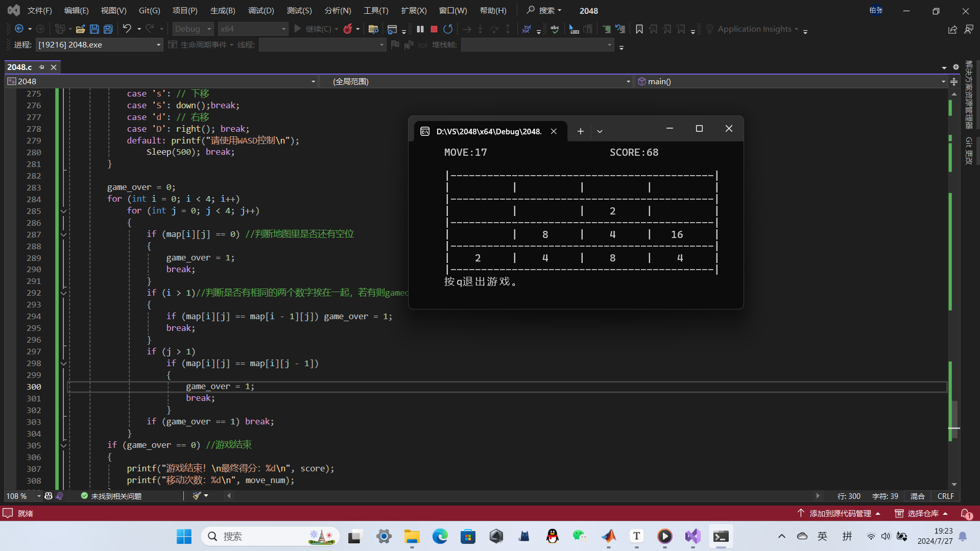
Task: Open the 编辑(E) menu
Action: coord(76,10)
